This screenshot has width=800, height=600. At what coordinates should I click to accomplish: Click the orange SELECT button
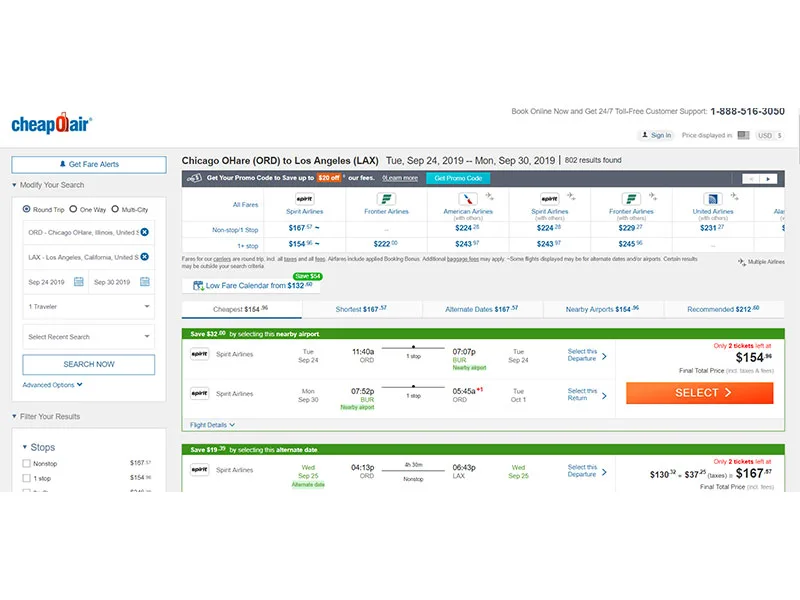(x=699, y=393)
